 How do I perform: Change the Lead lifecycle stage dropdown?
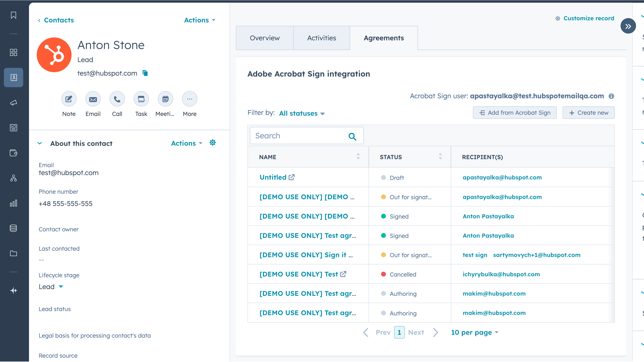tap(51, 287)
